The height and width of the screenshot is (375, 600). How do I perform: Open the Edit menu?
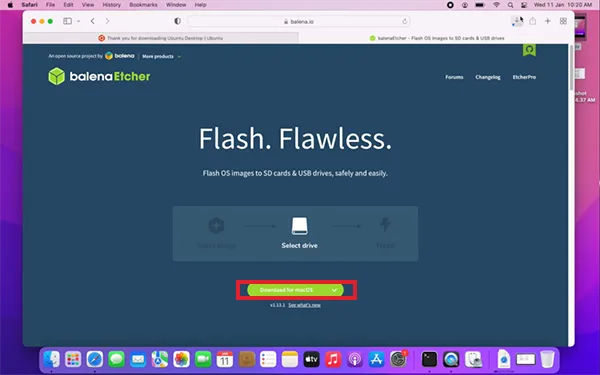68,5
